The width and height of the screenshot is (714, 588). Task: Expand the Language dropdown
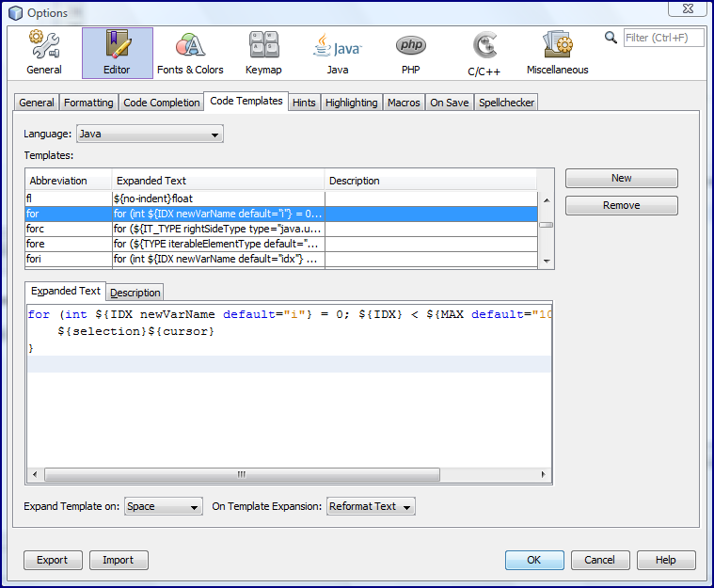[x=150, y=134]
